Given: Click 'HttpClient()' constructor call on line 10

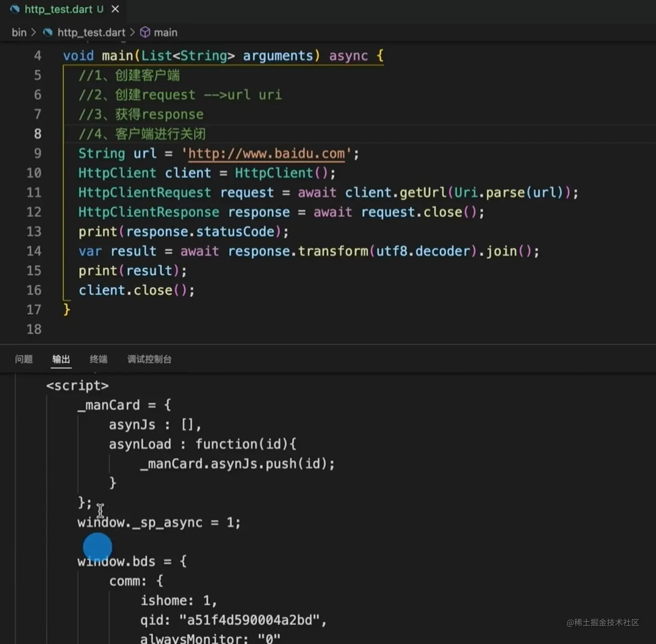Looking at the screenshot, I should [x=281, y=173].
